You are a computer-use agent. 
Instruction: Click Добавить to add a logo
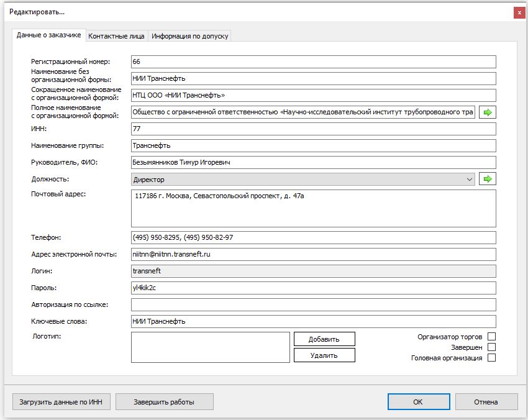324,339
